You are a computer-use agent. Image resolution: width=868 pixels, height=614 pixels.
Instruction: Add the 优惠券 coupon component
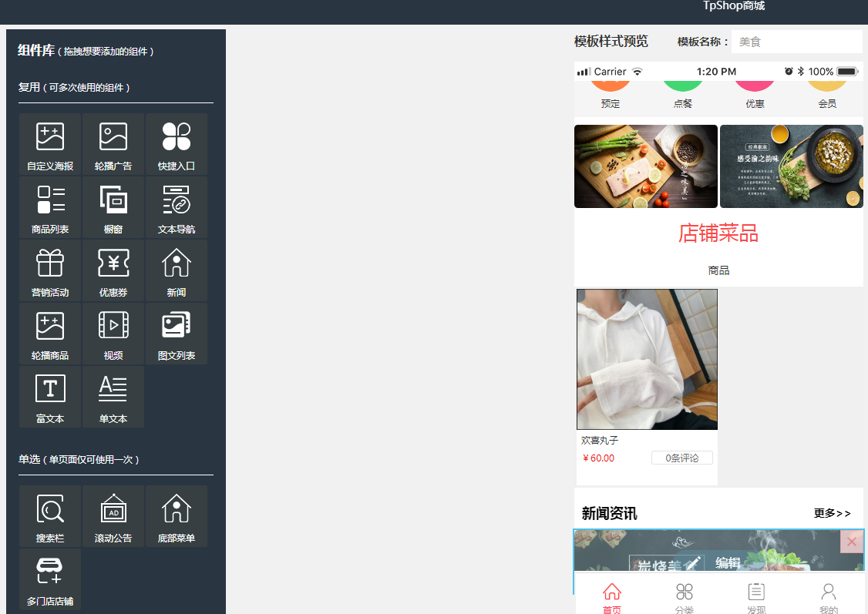(x=113, y=270)
